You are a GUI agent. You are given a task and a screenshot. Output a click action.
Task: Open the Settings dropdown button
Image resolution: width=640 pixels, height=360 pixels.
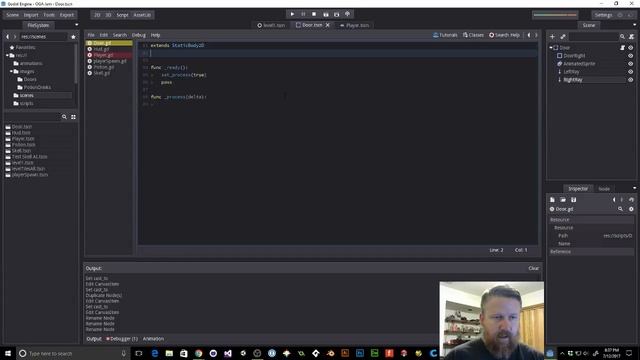(603, 15)
